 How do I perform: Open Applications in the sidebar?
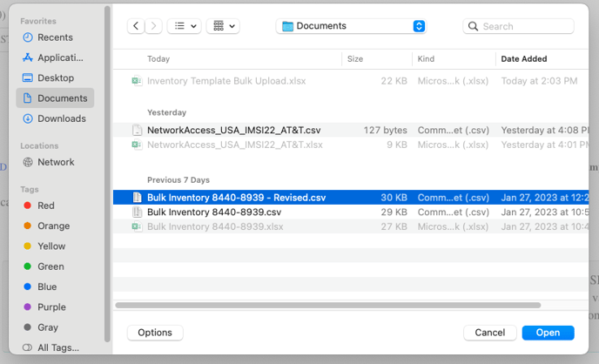[x=60, y=57]
